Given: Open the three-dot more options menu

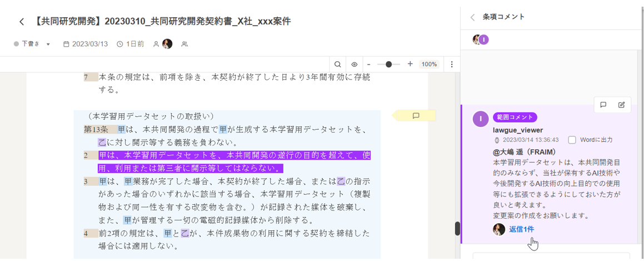Looking at the screenshot, I should (452, 65).
